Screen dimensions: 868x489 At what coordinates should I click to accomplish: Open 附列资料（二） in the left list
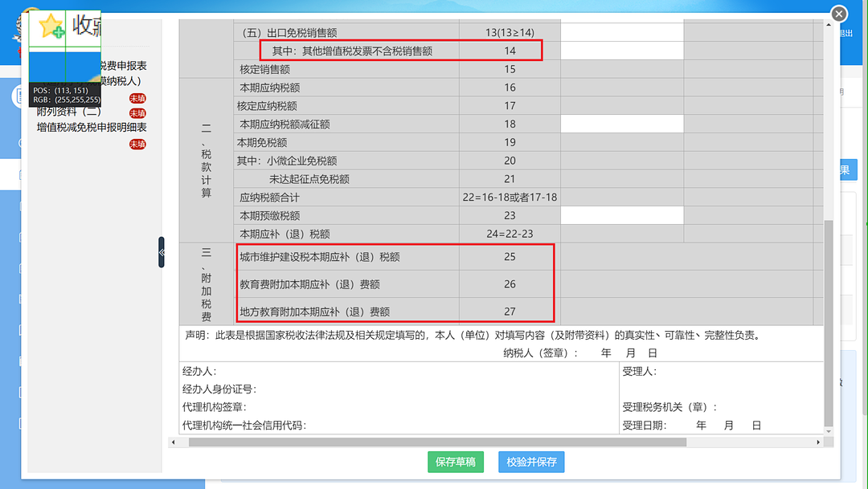(69, 112)
